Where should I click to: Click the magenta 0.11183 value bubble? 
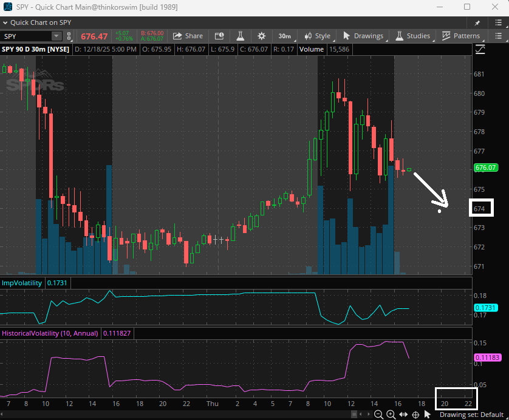tap(487, 357)
